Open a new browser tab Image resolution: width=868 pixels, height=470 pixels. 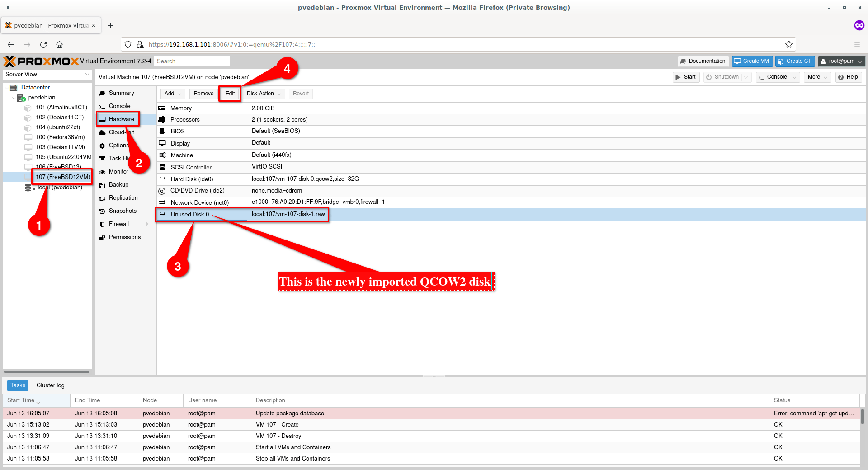(x=111, y=25)
